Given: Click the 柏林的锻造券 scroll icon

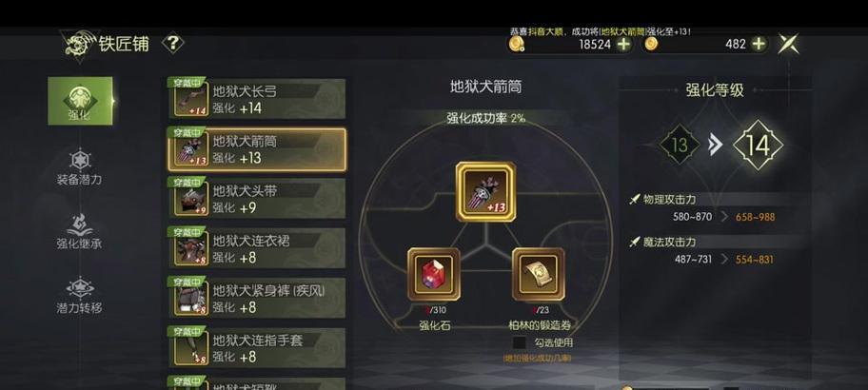Looking at the screenshot, I should click(x=538, y=274).
